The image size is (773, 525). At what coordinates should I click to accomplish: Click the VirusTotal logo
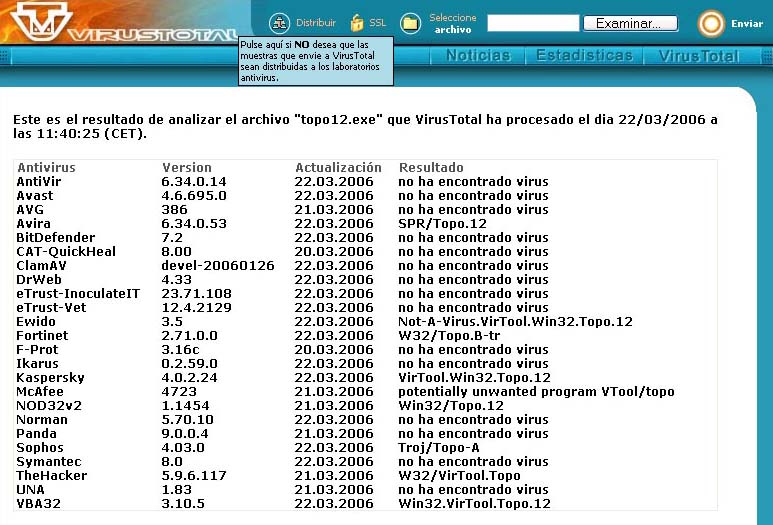[x=123, y=22]
